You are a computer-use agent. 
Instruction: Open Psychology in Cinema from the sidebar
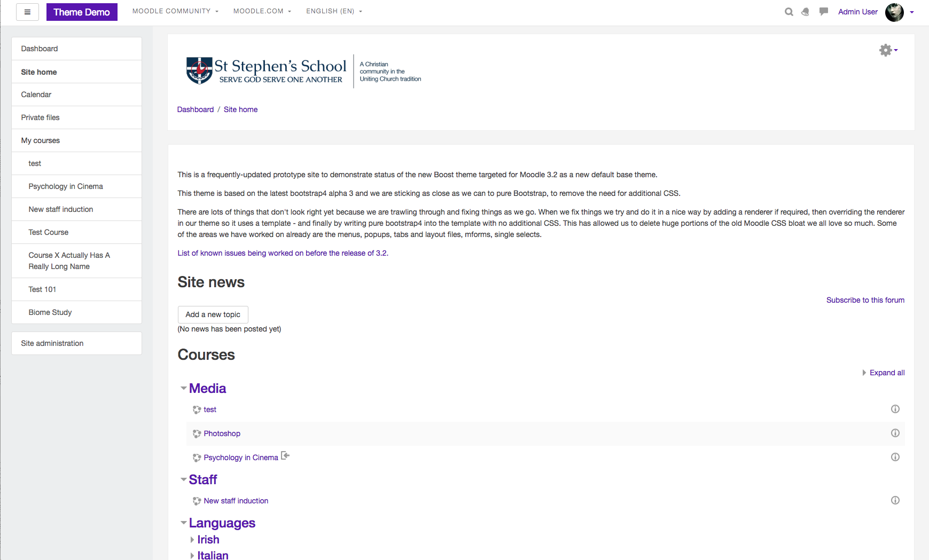[x=76, y=186]
